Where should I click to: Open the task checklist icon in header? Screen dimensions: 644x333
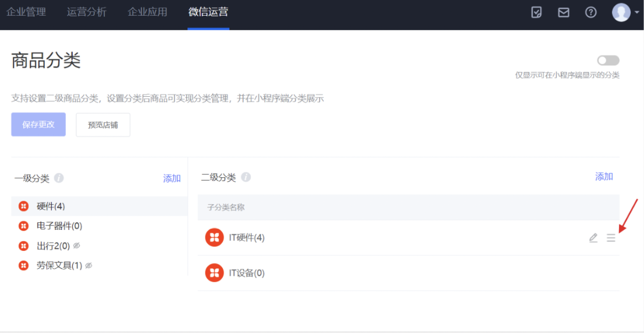[536, 13]
